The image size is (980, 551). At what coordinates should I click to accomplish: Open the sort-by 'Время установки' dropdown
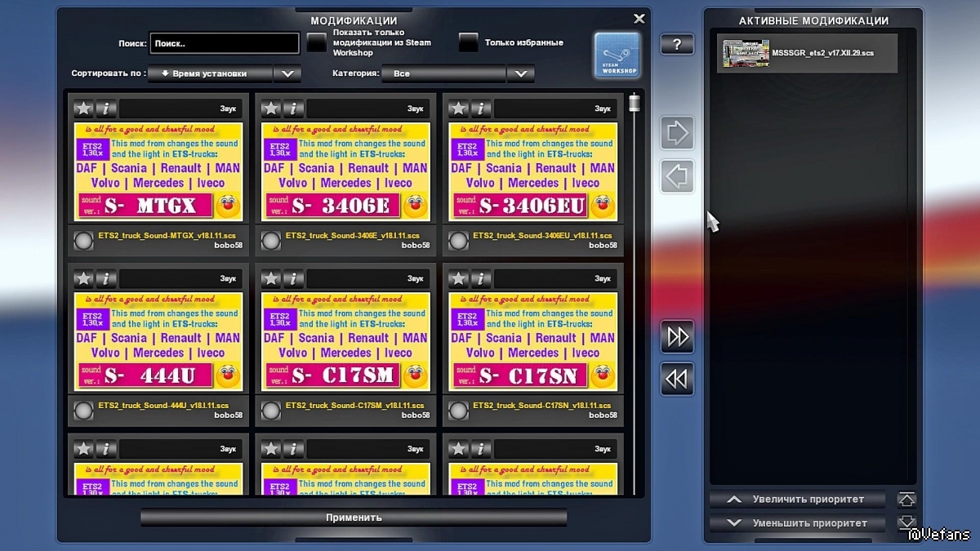pos(210,73)
